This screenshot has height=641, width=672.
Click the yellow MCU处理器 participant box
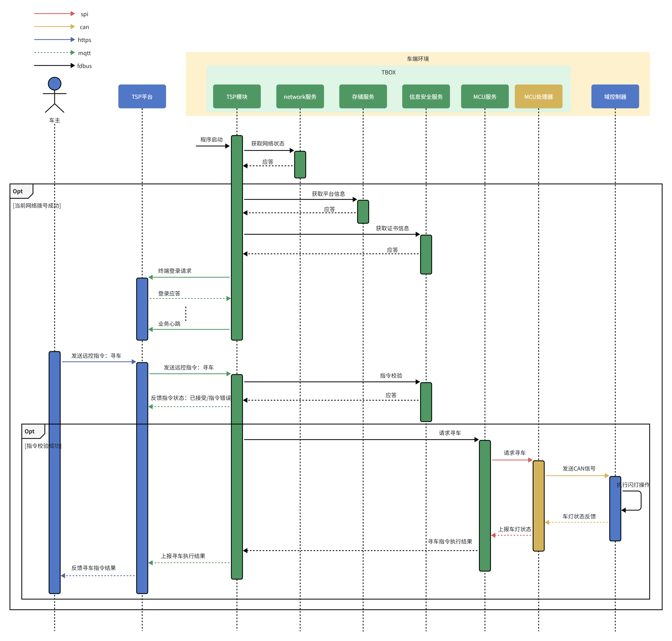(538, 96)
